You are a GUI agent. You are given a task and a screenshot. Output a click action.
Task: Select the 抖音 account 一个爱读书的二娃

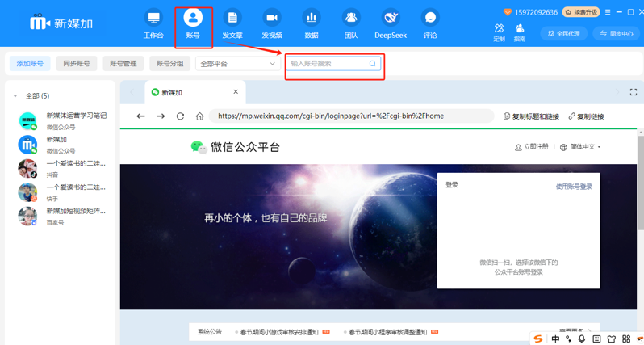click(61, 169)
